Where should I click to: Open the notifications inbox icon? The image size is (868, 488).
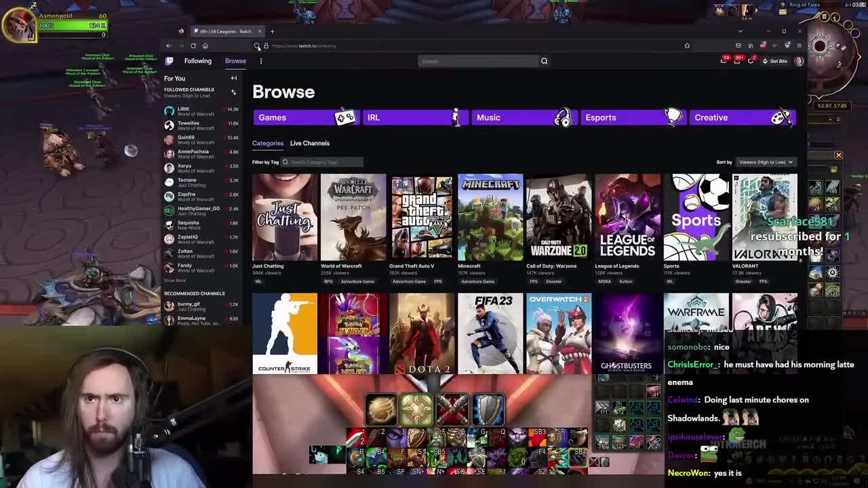click(x=737, y=61)
